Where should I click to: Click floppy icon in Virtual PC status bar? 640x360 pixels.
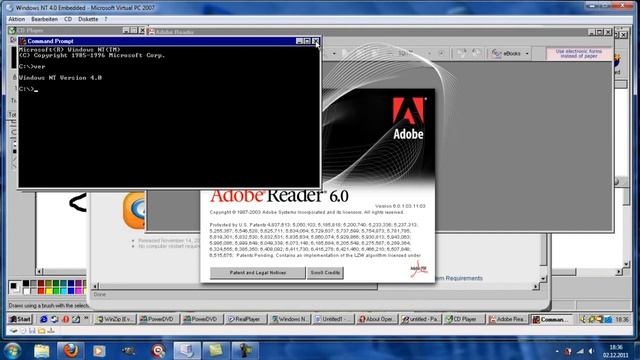[x=32, y=331]
